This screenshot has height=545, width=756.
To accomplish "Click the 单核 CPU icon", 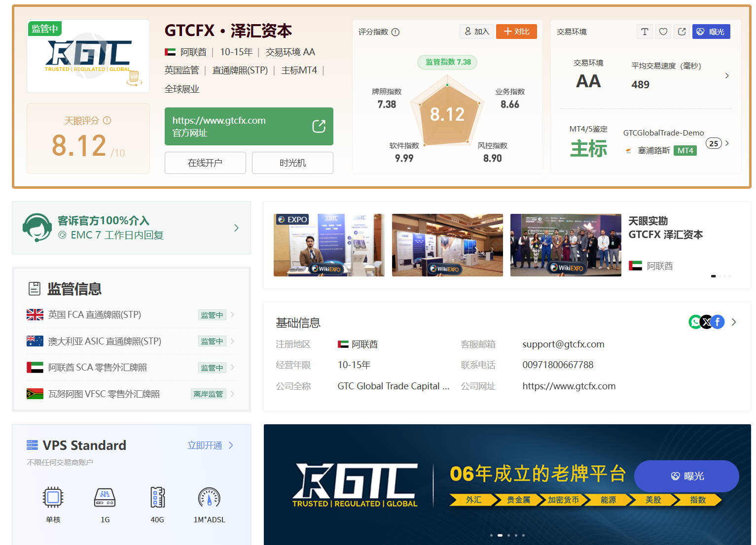I will tap(53, 498).
